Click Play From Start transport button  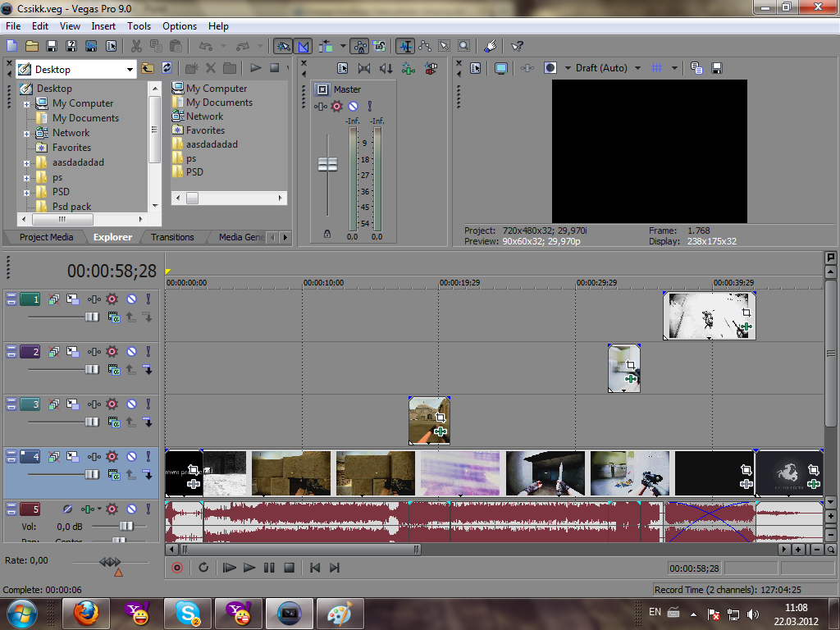(x=230, y=568)
